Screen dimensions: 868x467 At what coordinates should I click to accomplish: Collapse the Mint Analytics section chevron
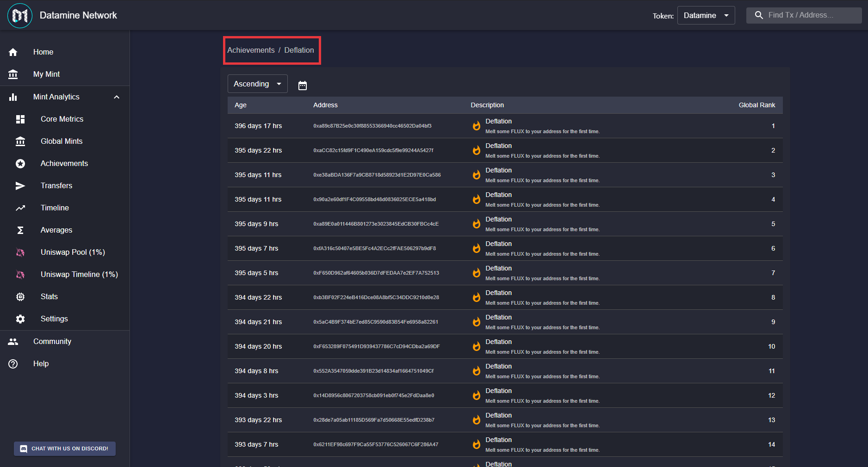[x=117, y=97]
